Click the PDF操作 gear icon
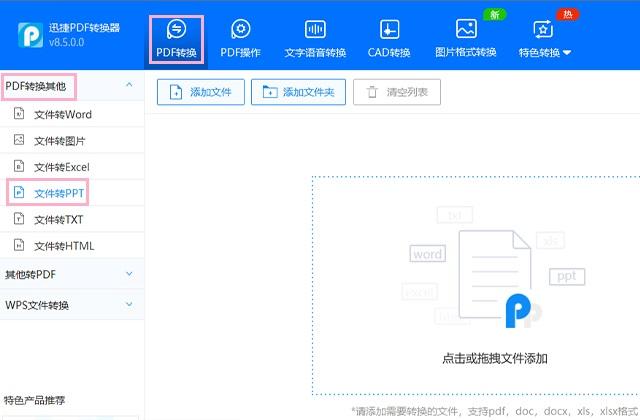 240,29
